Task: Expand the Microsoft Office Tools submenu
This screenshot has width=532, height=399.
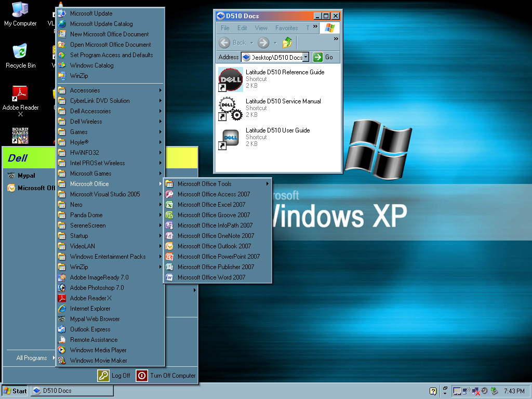Action: point(218,184)
